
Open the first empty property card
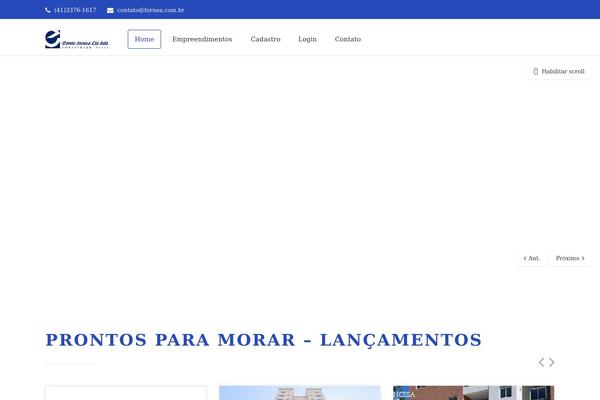click(x=126, y=393)
